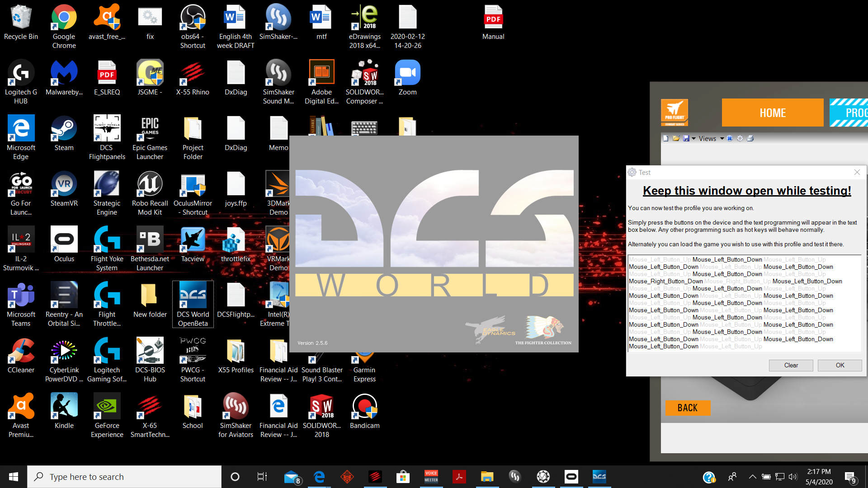Click the DCS icon in taskbar
This screenshot has height=488, width=868.
pyautogui.click(x=599, y=477)
